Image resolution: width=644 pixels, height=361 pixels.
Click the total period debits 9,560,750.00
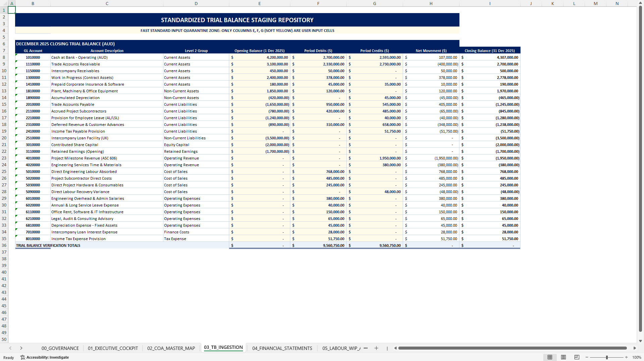(x=318, y=245)
